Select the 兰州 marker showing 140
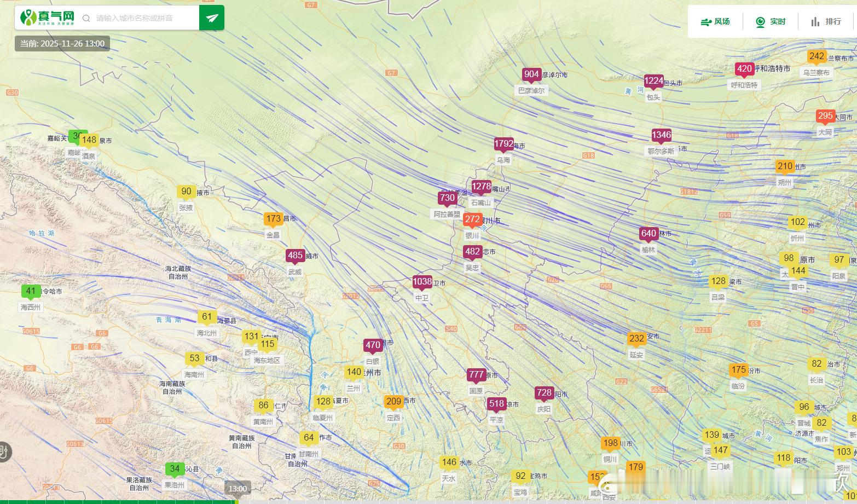857x504 pixels. tap(354, 372)
